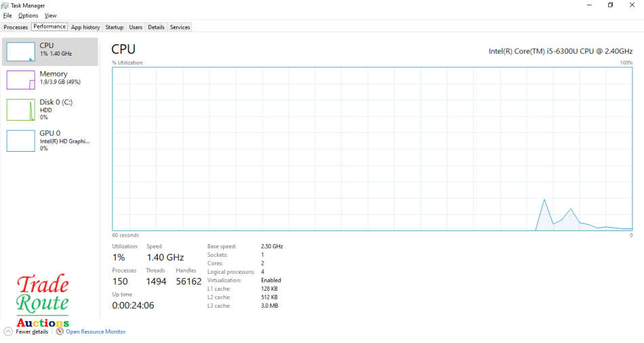Select the CPU mini graph thumbnail

coord(20,52)
